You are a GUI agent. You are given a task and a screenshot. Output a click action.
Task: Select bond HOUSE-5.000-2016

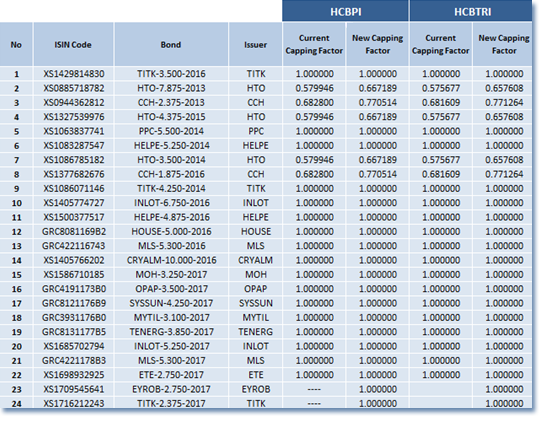tap(171, 232)
